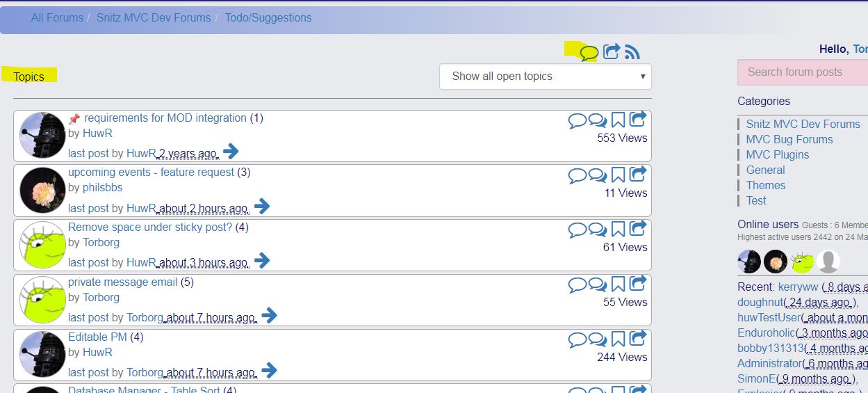The width and height of the screenshot is (868, 393).
Task: Click the share icon beside the RSS icon
Action: tap(611, 51)
